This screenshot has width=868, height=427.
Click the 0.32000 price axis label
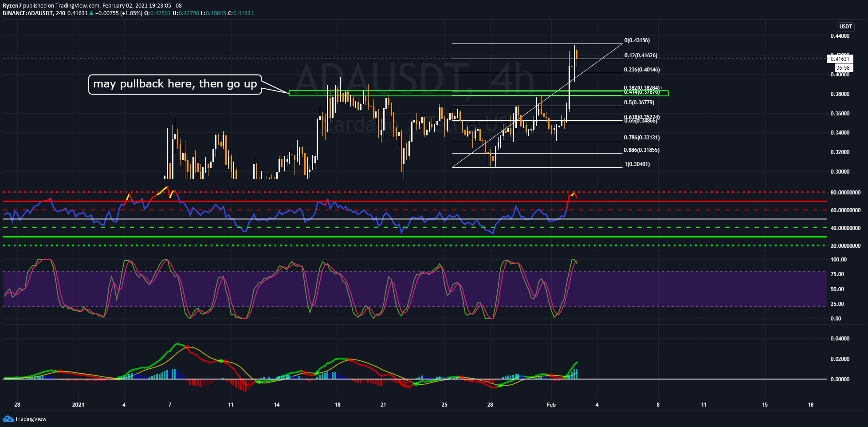(840, 152)
